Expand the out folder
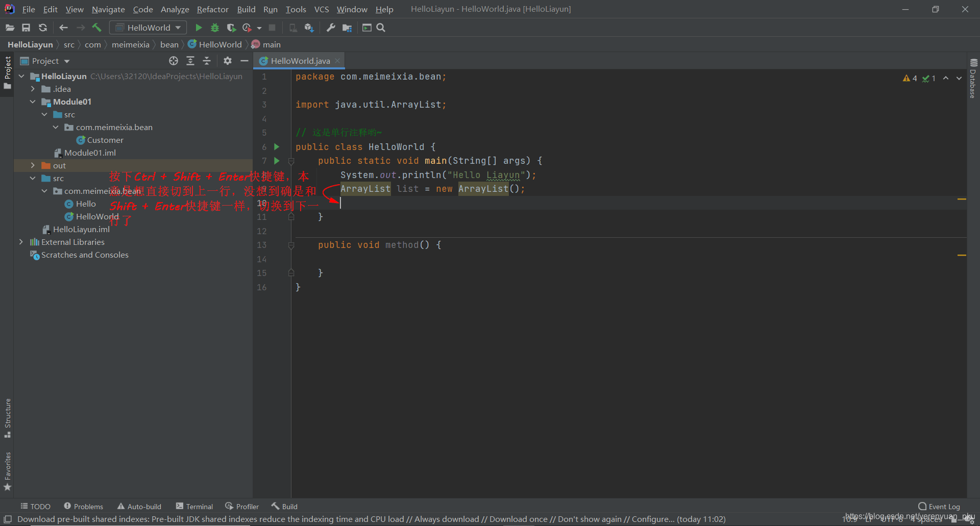 (x=33, y=165)
